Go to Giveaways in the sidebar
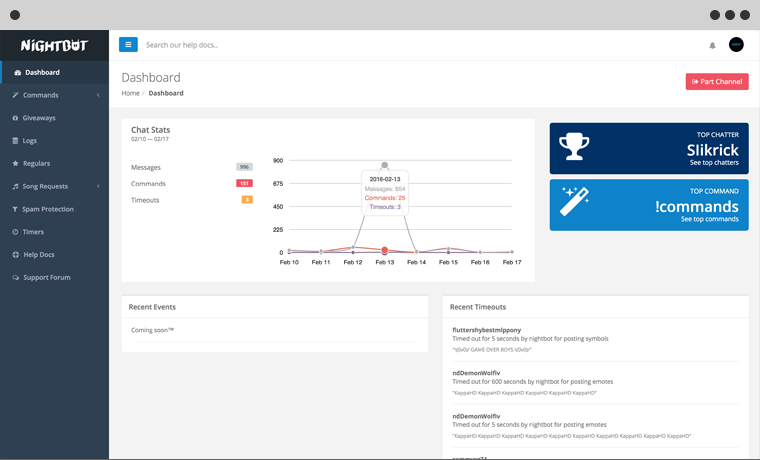 [54, 118]
